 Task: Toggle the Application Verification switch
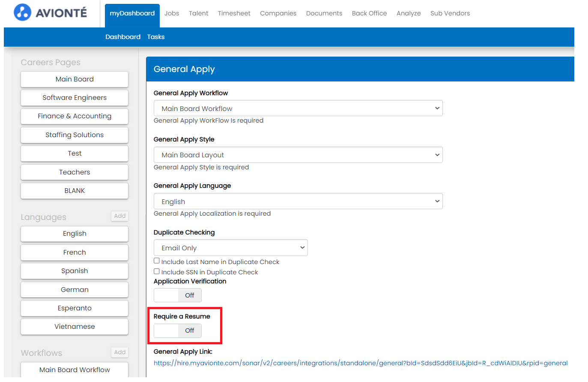pyautogui.click(x=177, y=295)
